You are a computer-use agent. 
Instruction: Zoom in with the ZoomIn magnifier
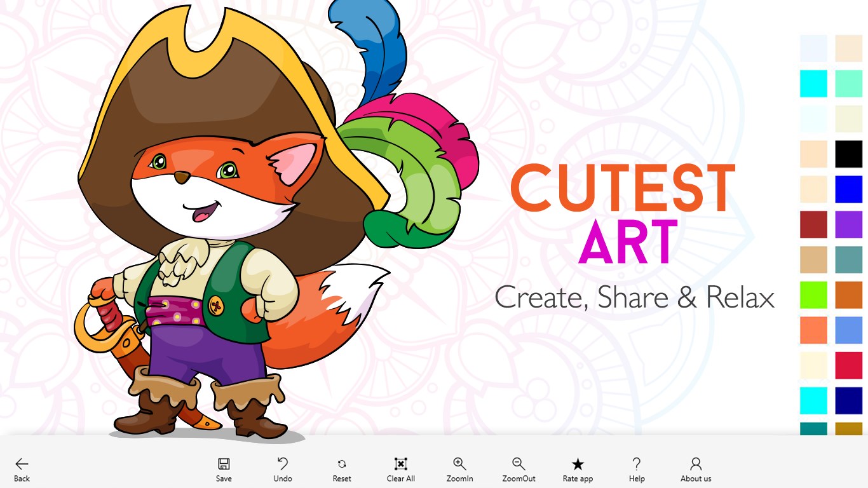coord(459,470)
